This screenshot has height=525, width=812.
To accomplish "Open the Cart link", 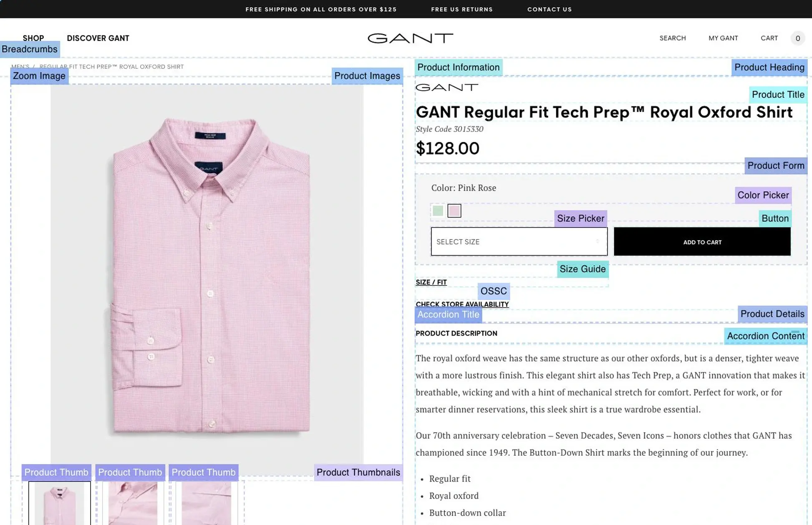I will coord(769,38).
